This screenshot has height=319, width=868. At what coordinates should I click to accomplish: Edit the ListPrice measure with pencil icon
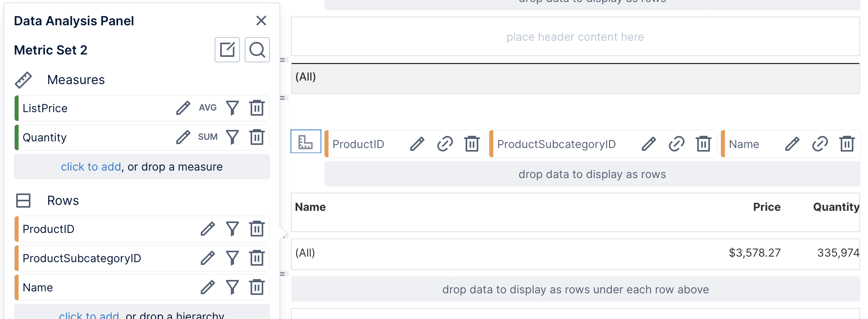click(x=183, y=108)
